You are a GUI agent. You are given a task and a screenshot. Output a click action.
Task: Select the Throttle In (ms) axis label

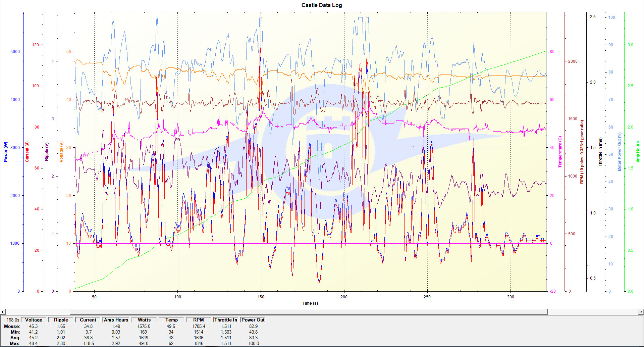[600, 152]
